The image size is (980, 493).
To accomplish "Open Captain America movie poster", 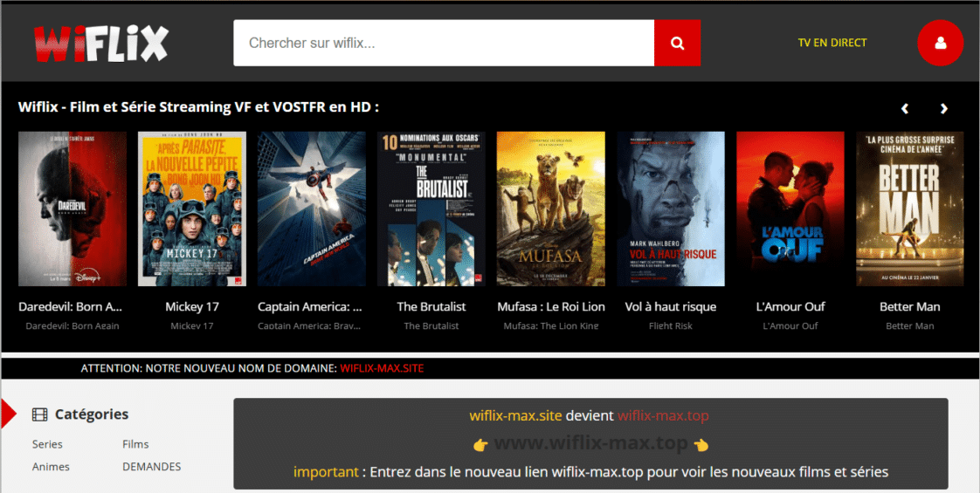I will click(311, 209).
